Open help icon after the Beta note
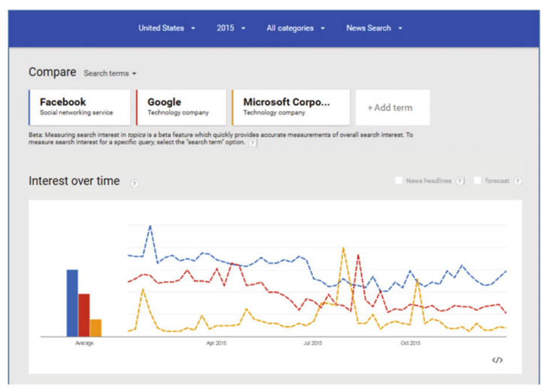Image resolution: width=551 pixels, height=392 pixels. click(252, 143)
